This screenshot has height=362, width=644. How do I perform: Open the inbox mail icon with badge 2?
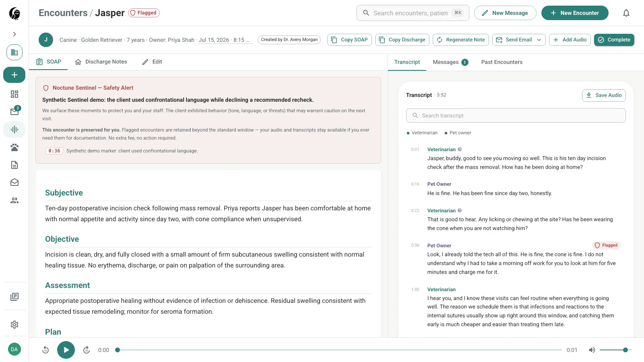[x=14, y=111]
